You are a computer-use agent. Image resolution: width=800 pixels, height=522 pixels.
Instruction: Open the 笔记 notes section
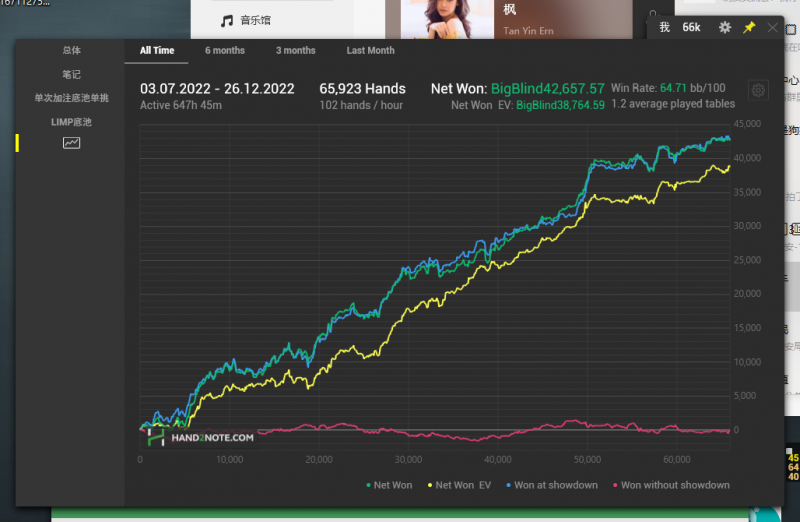pyautogui.click(x=71, y=75)
